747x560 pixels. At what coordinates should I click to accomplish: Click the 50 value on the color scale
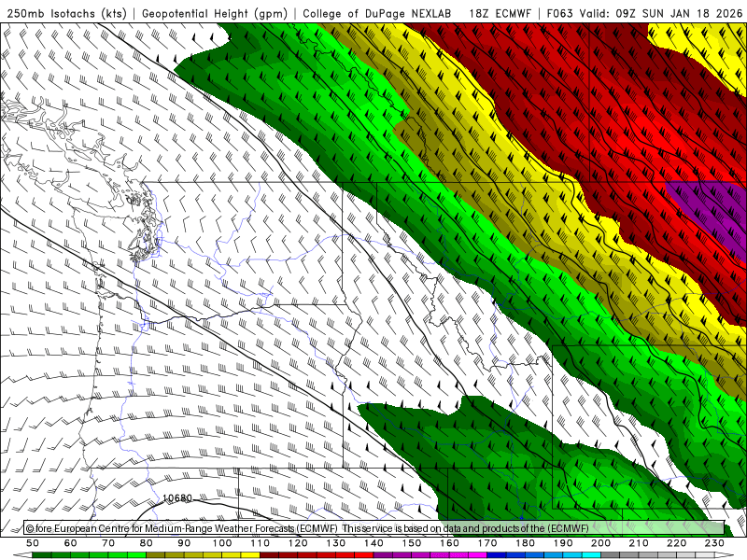(x=33, y=543)
